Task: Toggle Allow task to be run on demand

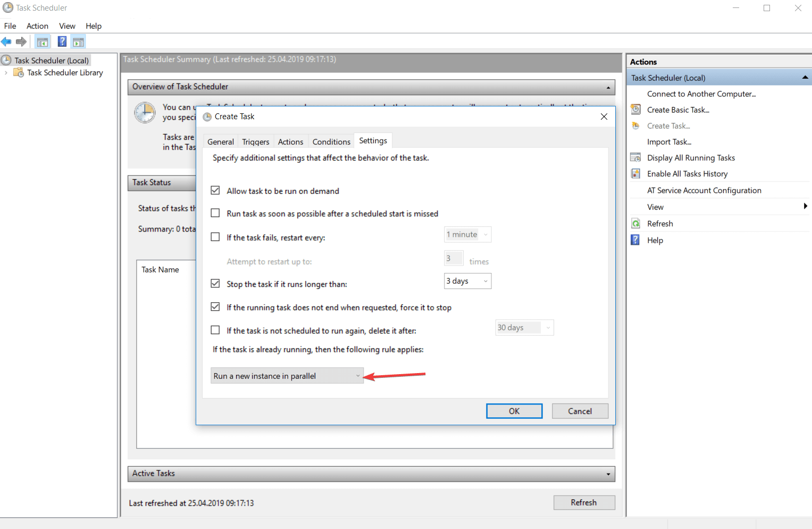Action: 215,191
